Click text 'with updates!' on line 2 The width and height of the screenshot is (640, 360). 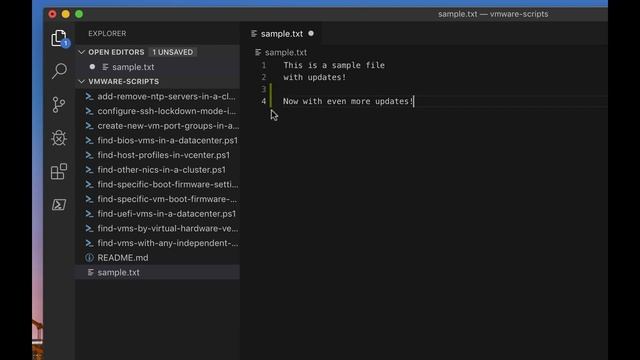[314, 77]
